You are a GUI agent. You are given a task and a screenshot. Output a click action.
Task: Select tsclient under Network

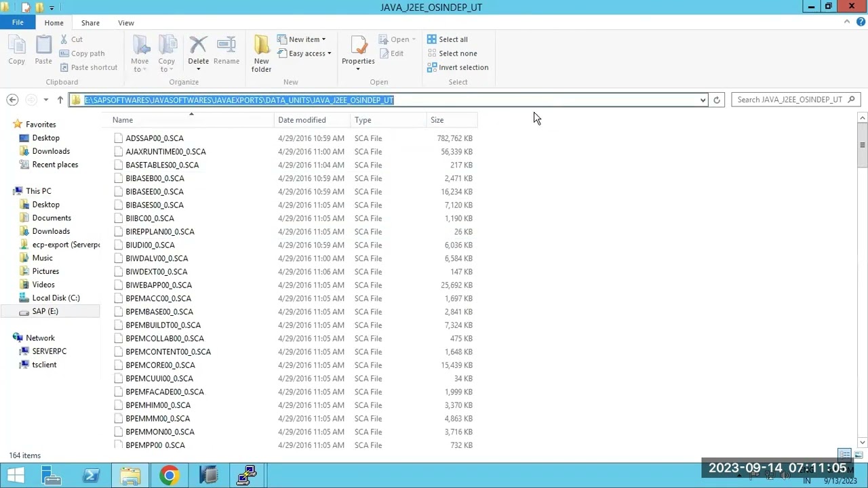click(44, 365)
